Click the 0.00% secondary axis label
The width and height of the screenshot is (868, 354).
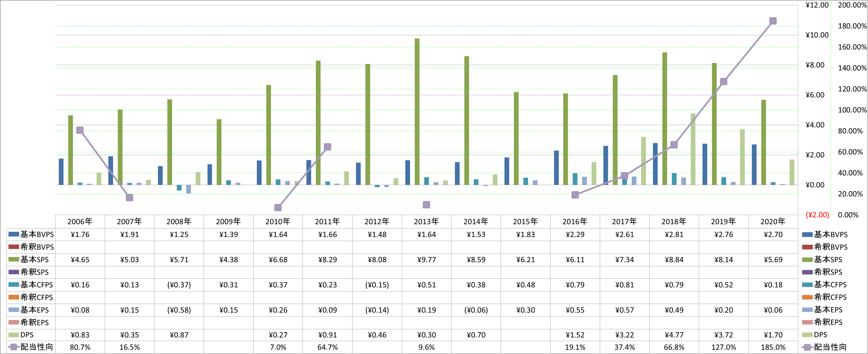(x=848, y=215)
